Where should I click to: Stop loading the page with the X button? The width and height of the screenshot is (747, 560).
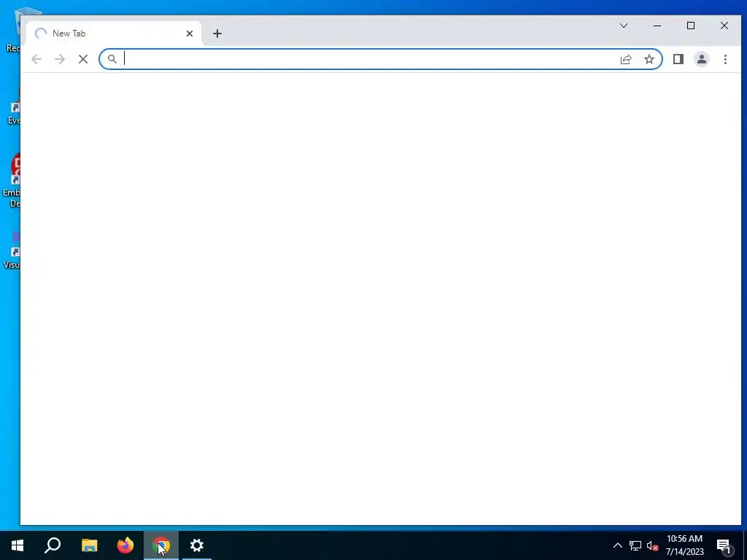click(x=83, y=59)
